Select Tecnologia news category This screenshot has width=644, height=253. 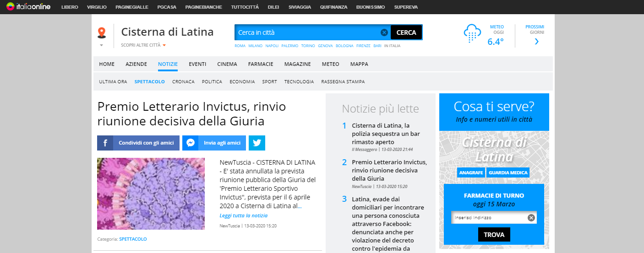(299, 82)
